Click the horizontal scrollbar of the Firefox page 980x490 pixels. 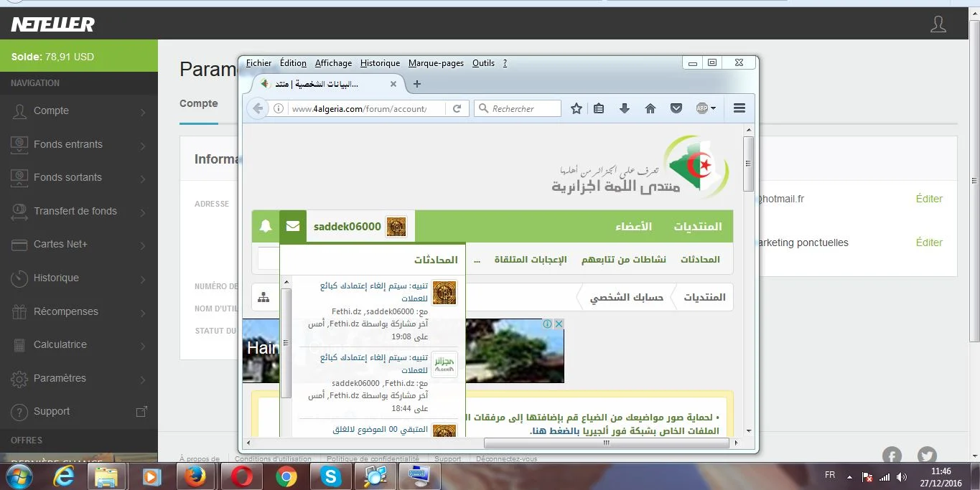tap(607, 443)
